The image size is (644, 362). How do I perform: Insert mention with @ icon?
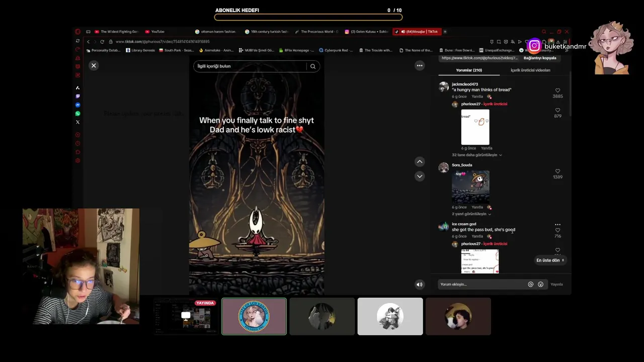[530, 285]
